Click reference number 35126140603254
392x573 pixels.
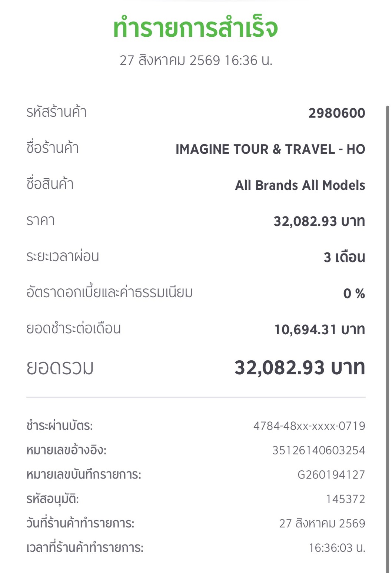(319, 450)
